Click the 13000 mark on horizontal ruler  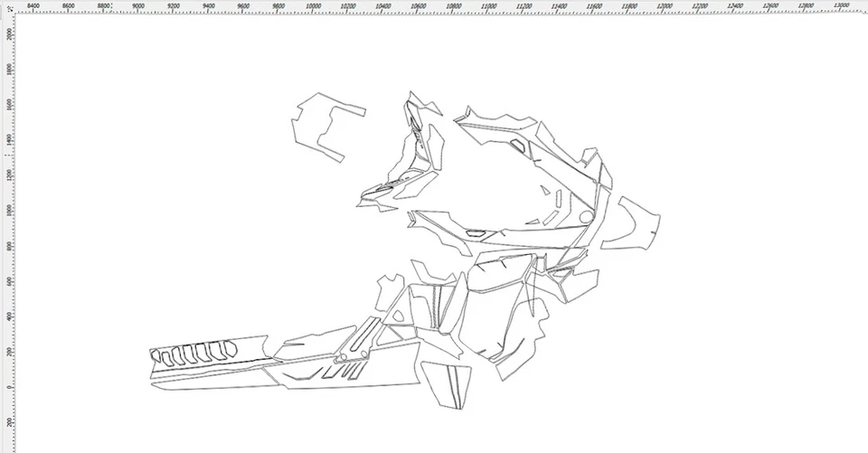point(841,7)
